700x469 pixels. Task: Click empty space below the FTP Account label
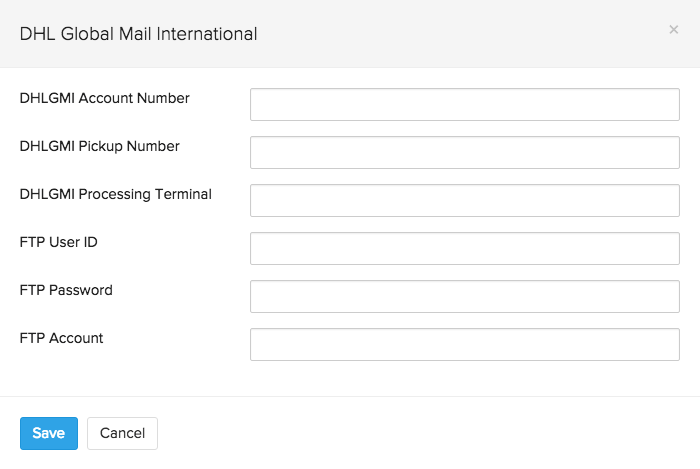100,372
